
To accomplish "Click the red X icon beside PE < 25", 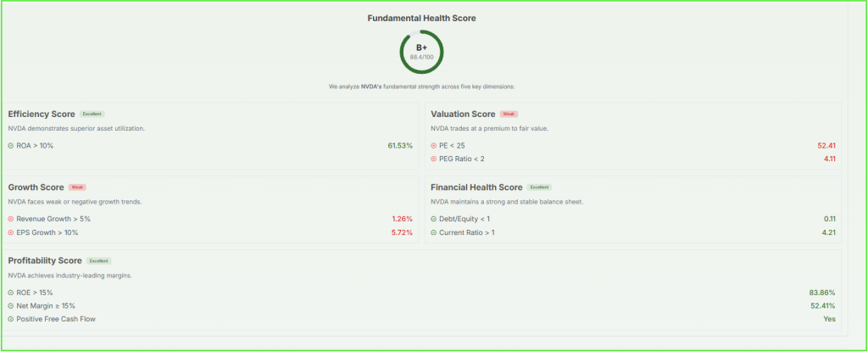I will (434, 146).
